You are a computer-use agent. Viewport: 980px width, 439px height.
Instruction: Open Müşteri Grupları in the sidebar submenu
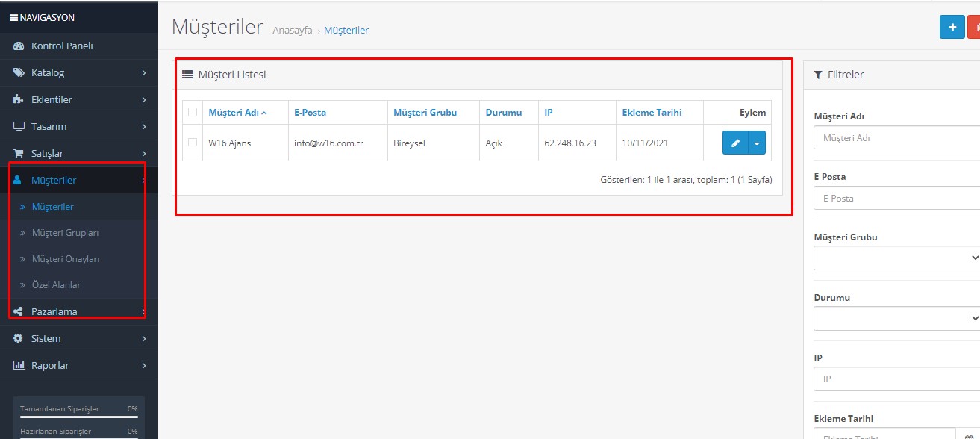tap(65, 233)
